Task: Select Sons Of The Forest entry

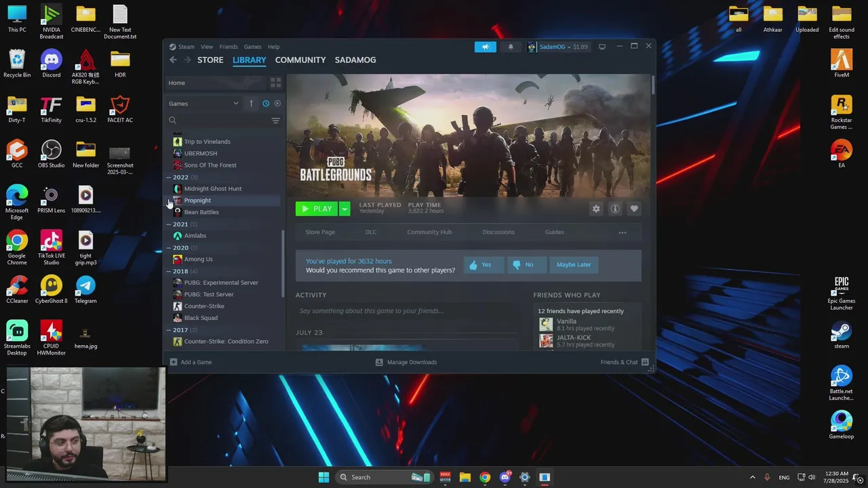Action: pos(226,165)
